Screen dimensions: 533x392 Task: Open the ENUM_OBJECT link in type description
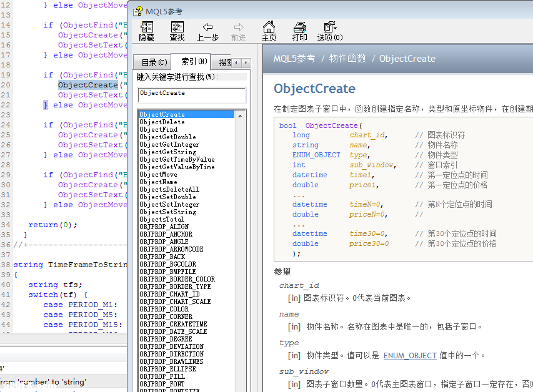(x=410, y=356)
